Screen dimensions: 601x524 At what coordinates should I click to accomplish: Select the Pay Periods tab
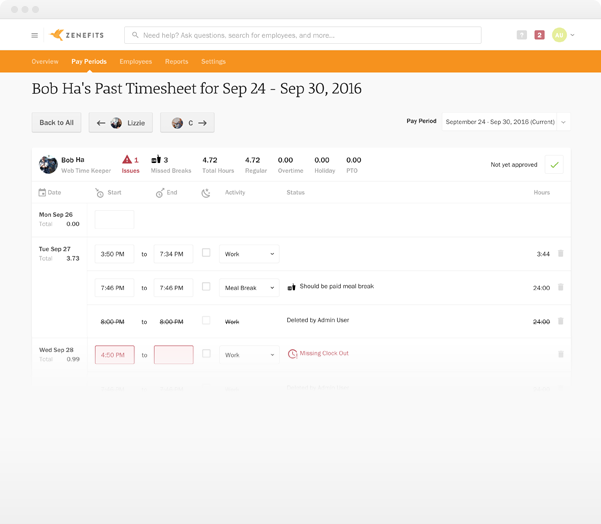point(89,61)
